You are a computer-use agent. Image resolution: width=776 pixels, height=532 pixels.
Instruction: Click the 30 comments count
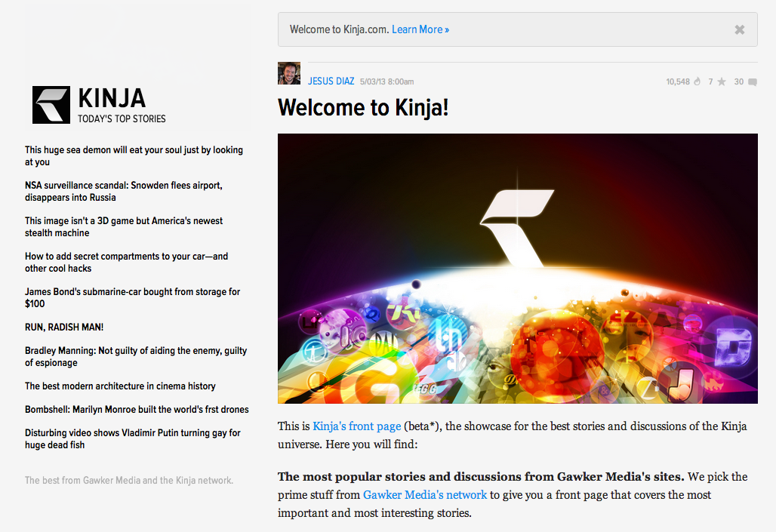(739, 81)
